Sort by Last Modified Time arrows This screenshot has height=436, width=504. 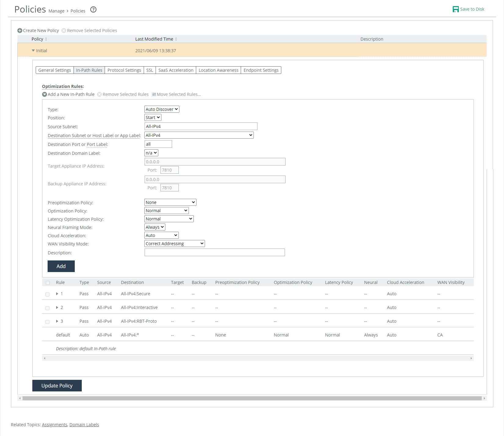point(176,39)
